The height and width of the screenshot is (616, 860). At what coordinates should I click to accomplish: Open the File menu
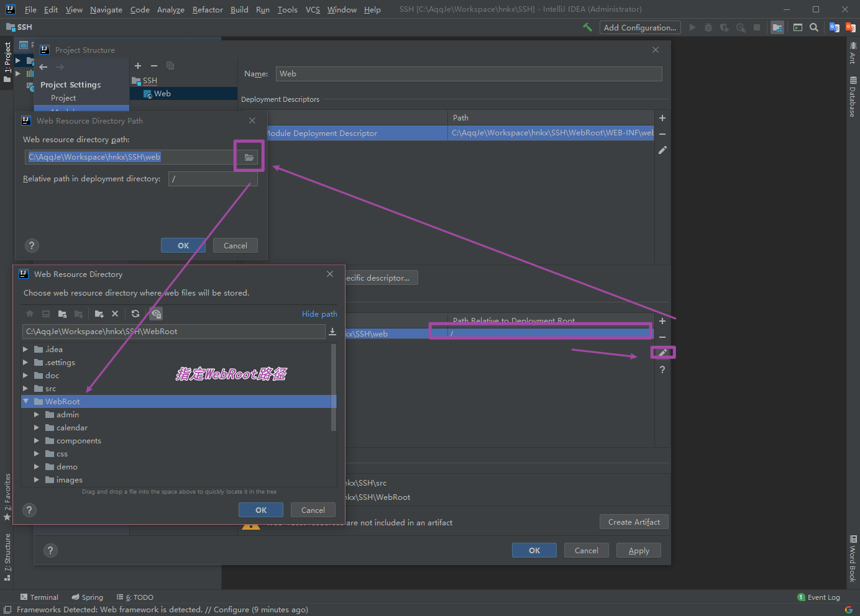click(x=30, y=9)
